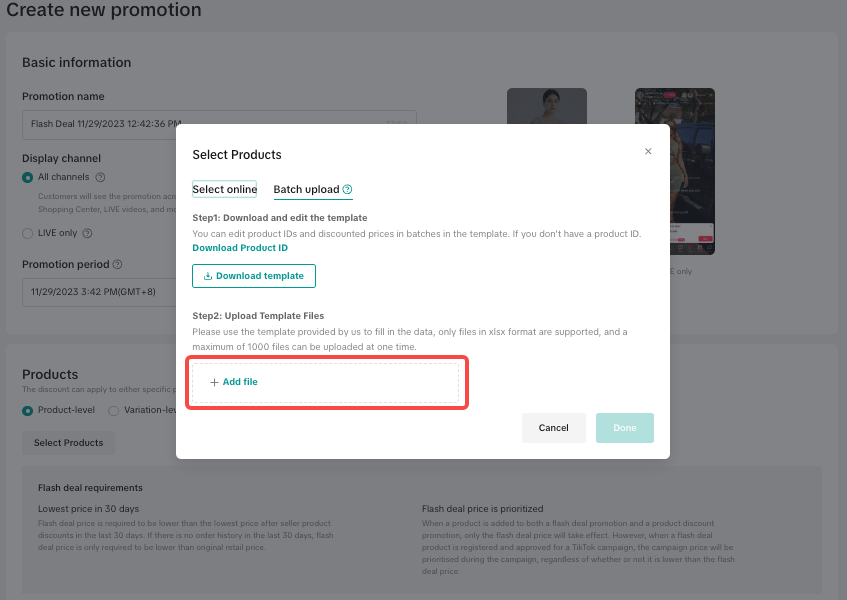Click the help icon beside Promotion period

(118, 265)
